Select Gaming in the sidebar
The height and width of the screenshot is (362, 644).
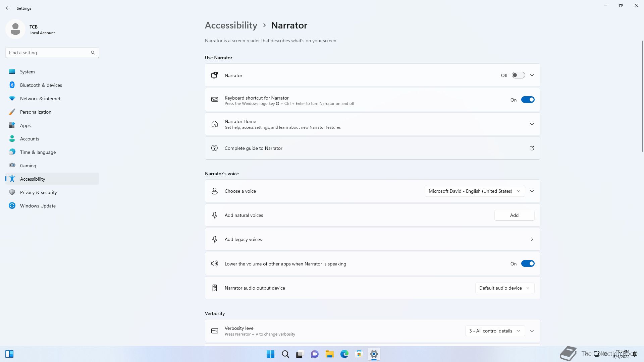(52, 166)
